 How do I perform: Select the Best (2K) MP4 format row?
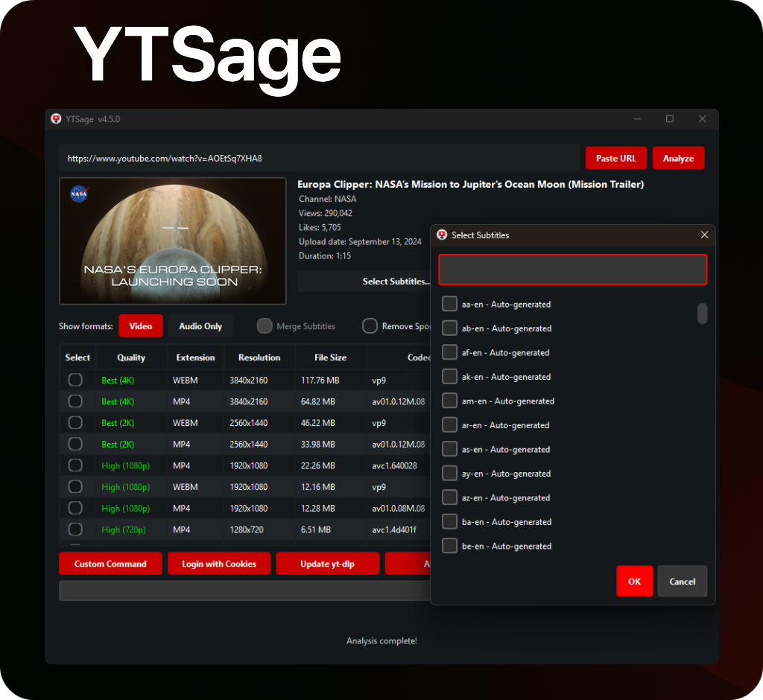tap(75, 444)
